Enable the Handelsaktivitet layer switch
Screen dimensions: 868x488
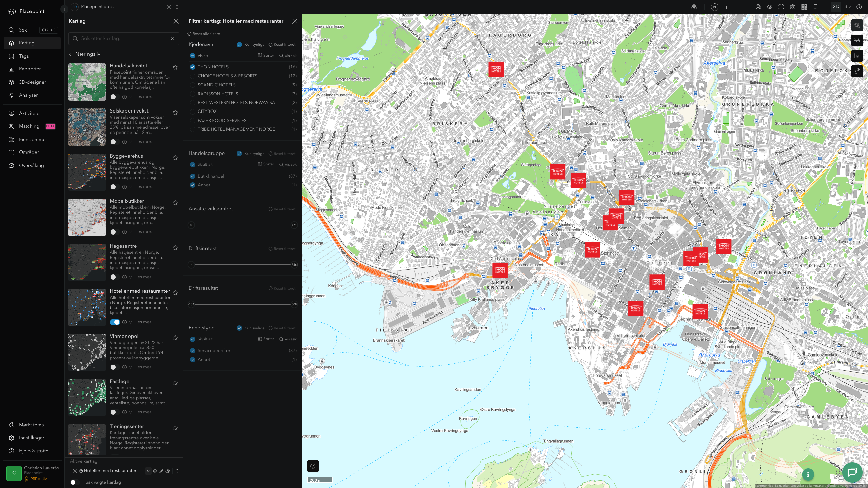pos(115,97)
